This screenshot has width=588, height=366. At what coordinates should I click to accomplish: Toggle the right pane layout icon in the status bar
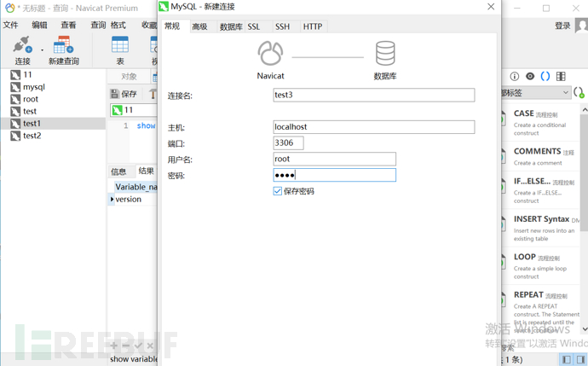580,360
